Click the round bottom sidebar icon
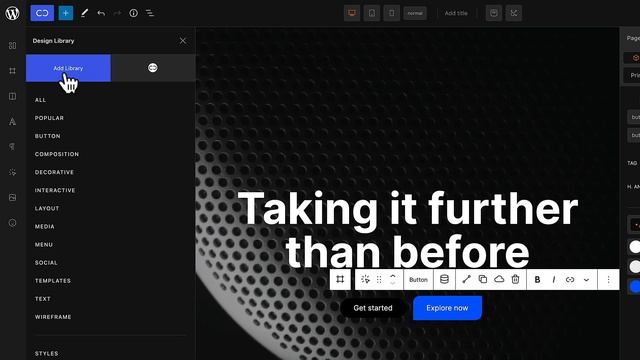Screen dimensions: 640x360 click(13, 223)
